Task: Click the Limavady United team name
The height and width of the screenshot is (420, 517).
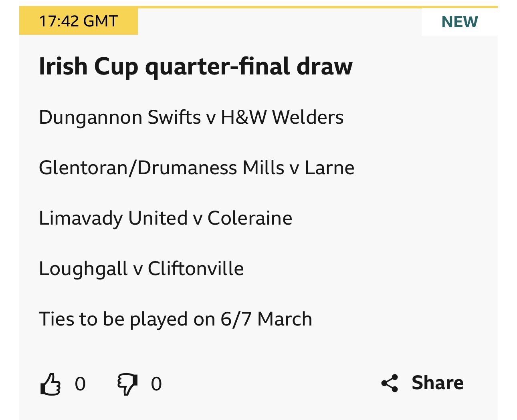Action: (113, 218)
